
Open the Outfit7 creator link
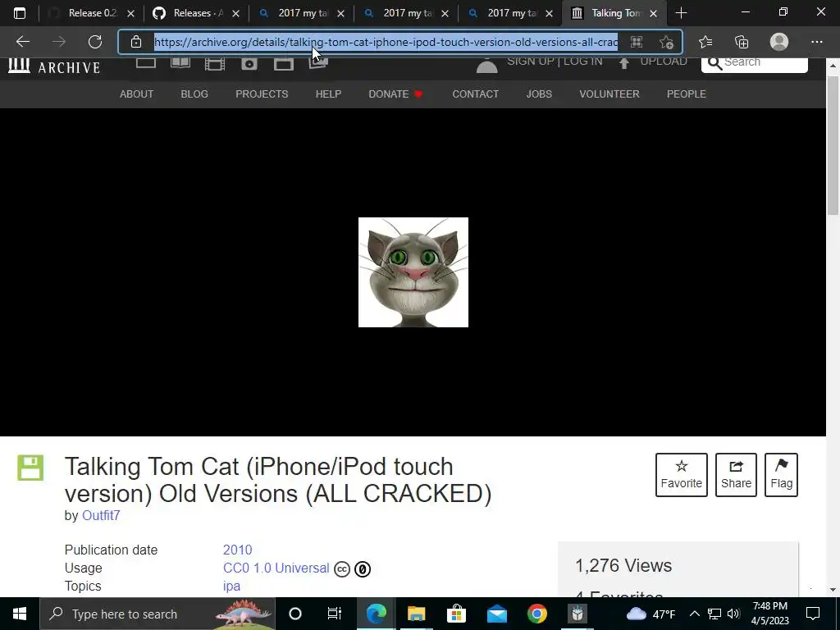point(101,515)
